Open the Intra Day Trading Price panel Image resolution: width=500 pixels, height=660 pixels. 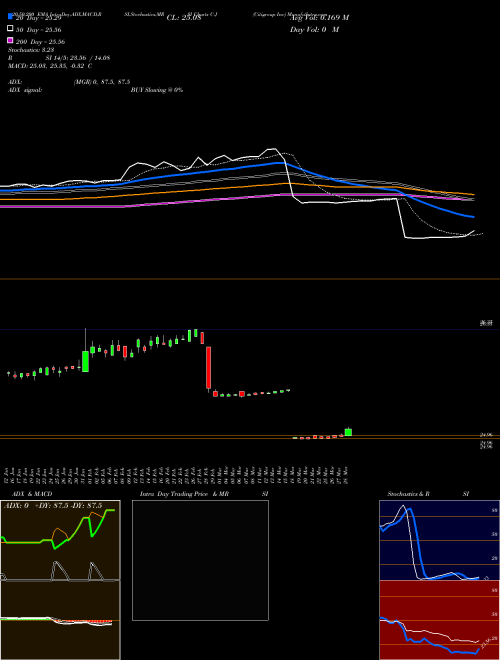point(200,560)
